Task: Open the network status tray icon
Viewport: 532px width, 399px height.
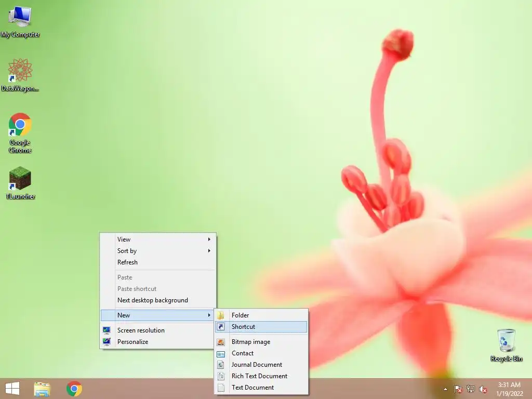Action: [471, 389]
